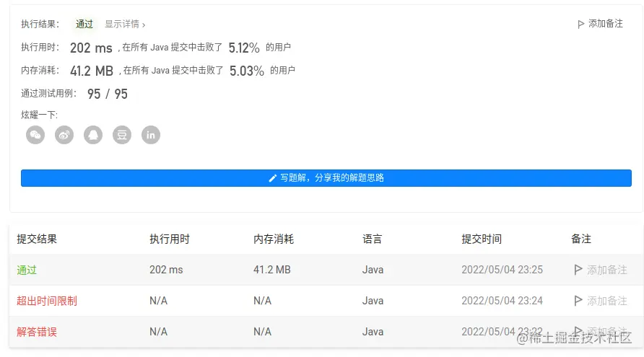This screenshot has height=357, width=644.
Task: Click the 炫耀一下 label
Action: (x=40, y=115)
